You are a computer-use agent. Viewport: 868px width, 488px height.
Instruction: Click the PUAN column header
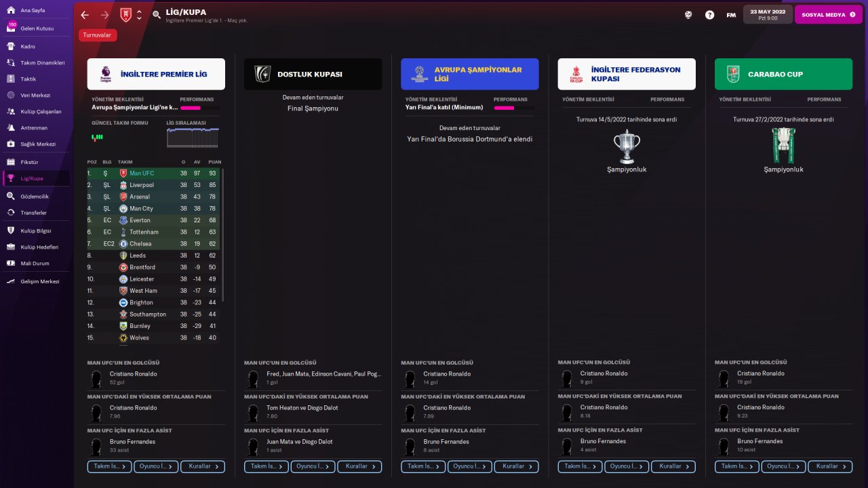coord(214,162)
